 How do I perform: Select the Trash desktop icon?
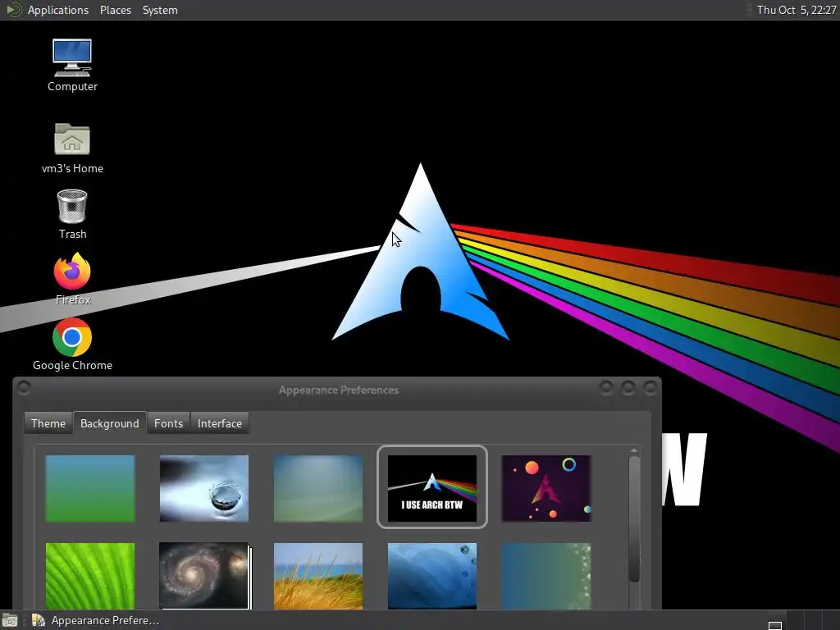[72, 214]
